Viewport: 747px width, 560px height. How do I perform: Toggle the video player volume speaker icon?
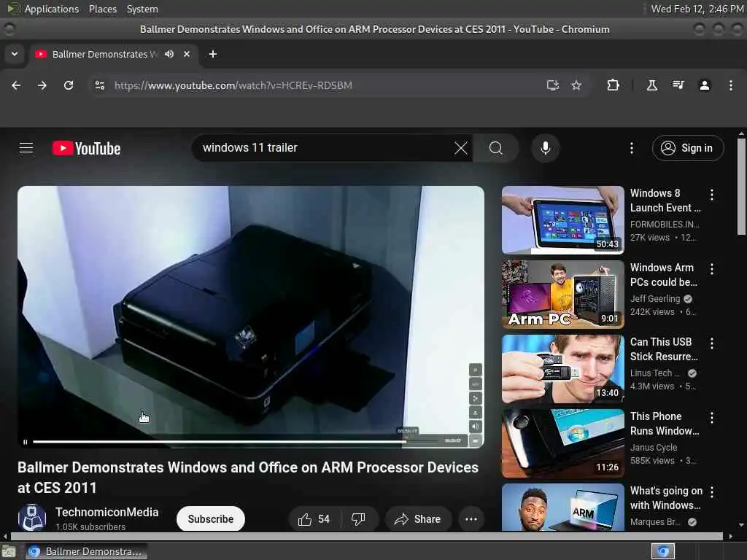pos(476,426)
